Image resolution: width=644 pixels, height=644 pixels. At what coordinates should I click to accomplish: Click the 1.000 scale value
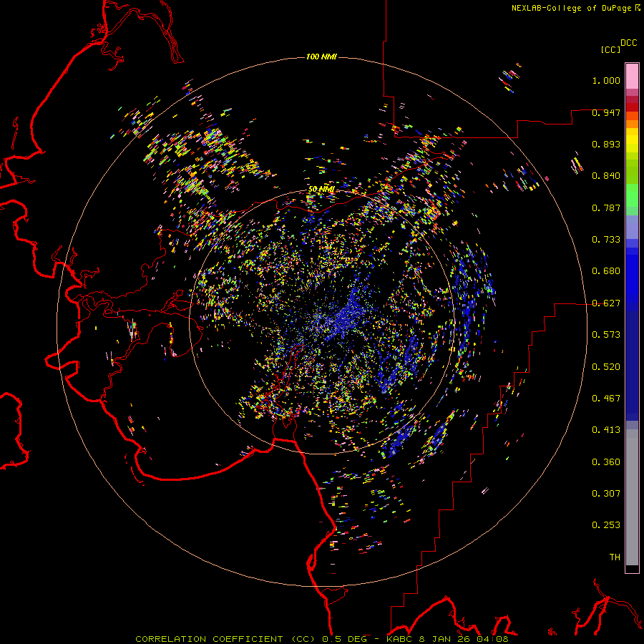[606, 80]
